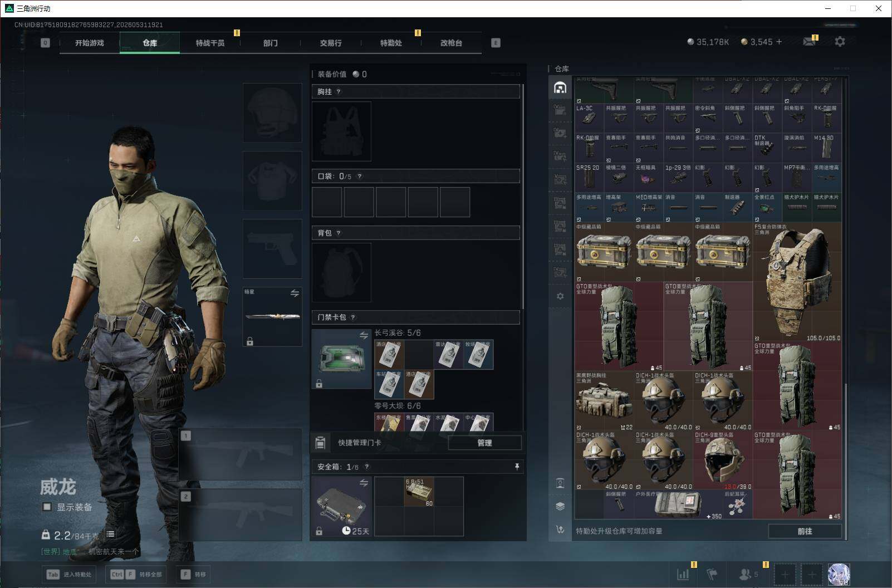The image size is (892, 588).
Task: Toggle the 显示装备 checkbox
Action: click(x=47, y=507)
